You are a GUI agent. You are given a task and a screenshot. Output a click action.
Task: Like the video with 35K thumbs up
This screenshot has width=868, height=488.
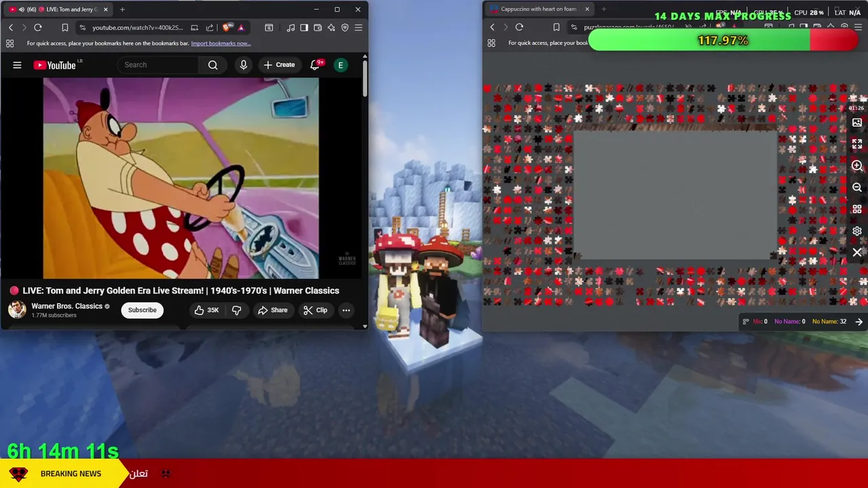point(206,310)
